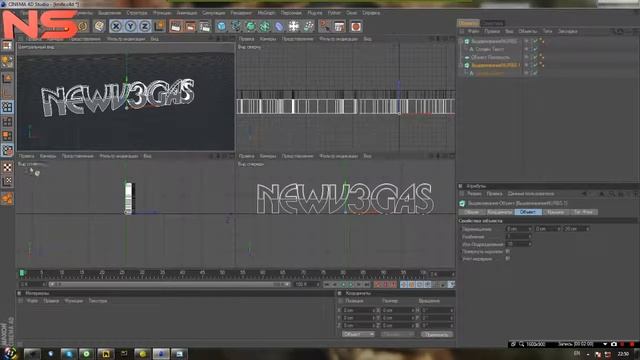Click the go to start playback button
This screenshot has height=360, width=640.
327,284
